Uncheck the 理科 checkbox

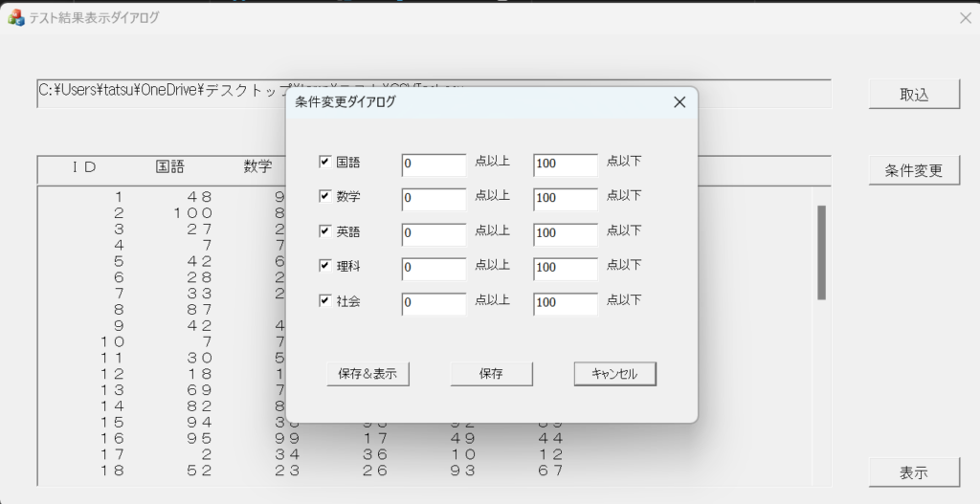(x=324, y=266)
